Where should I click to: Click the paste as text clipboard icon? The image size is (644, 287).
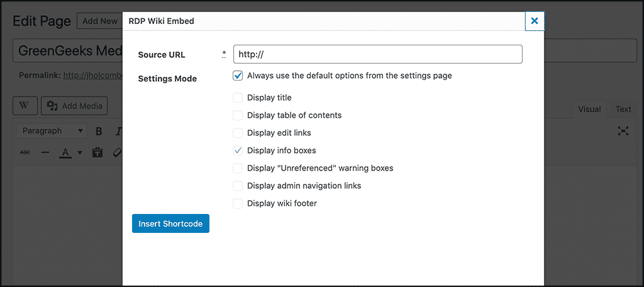pyautogui.click(x=97, y=152)
